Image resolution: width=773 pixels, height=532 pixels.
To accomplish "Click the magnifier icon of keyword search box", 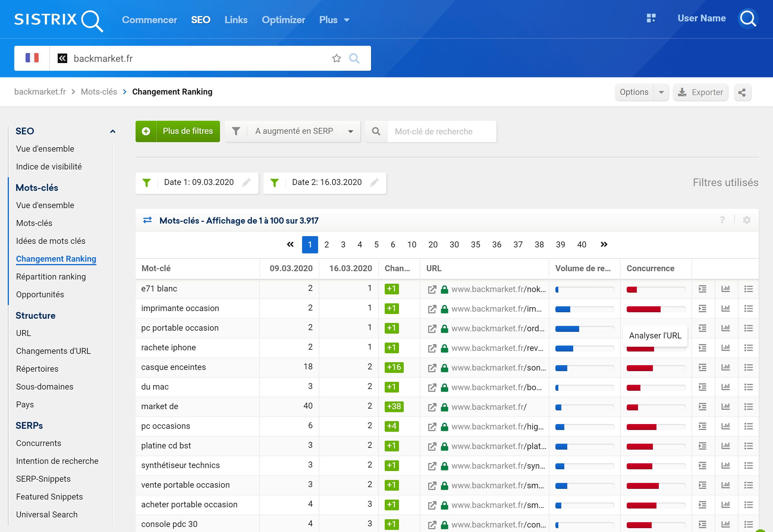I will 376,131.
